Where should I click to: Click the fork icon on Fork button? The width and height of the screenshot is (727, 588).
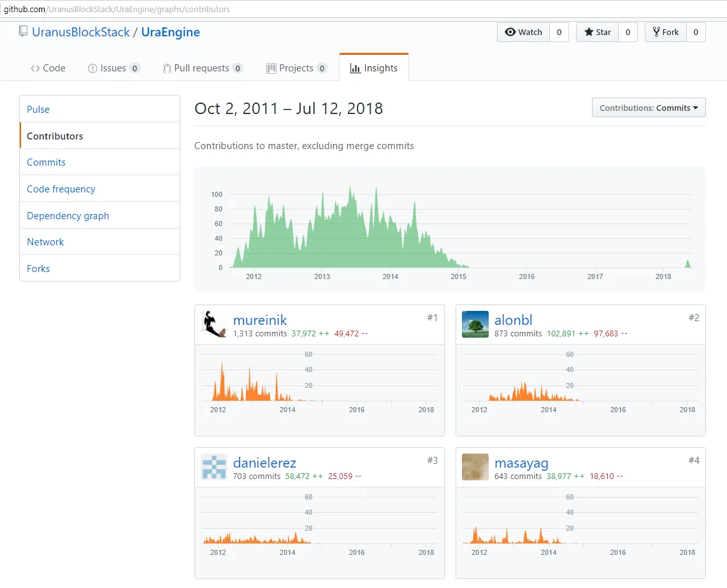[656, 32]
